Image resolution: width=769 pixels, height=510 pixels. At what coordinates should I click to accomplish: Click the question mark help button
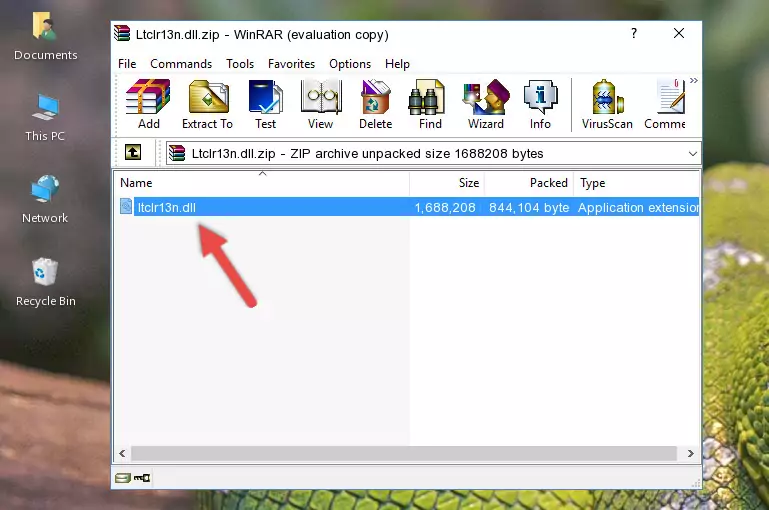pos(634,33)
